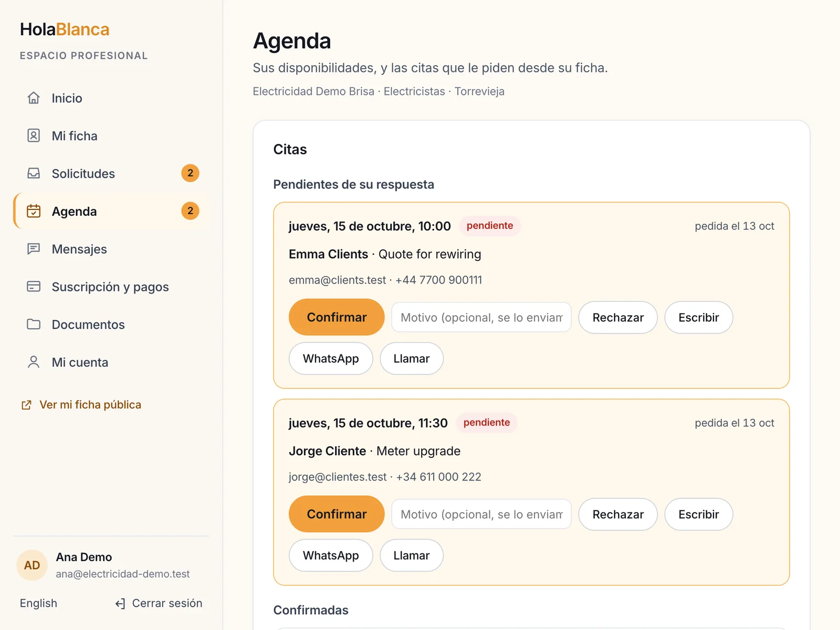The width and height of the screenshot is (840, 630).
Task: Click the Inicio home icon
Action: click(34, 98)
